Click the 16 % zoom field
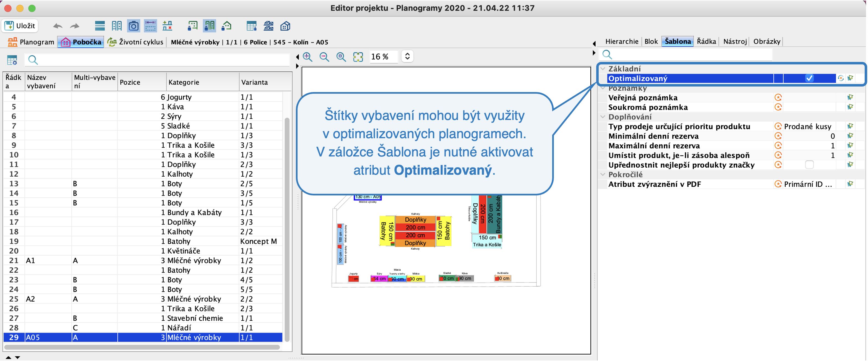 click(x=383, y=56)
